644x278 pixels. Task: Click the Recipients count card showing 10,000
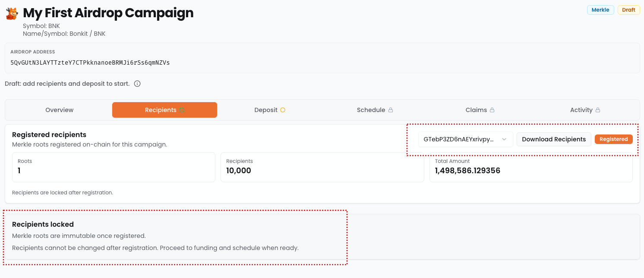point(322,167)
